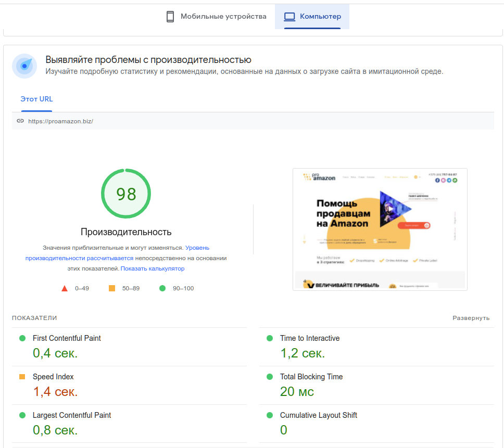Screen dimensions: 504x448
Task: Click green dot beside Cumulative Layout Shift
Action: (269, 415)
